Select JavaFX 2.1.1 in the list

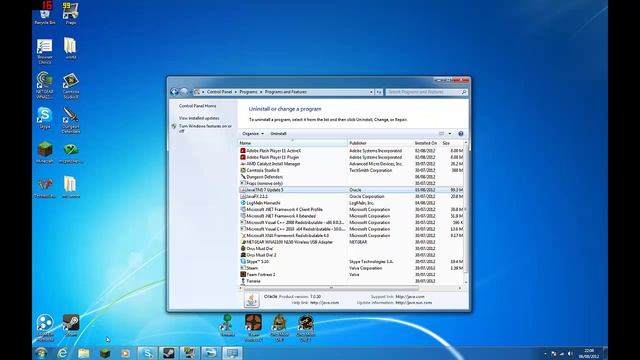point(351,196)
